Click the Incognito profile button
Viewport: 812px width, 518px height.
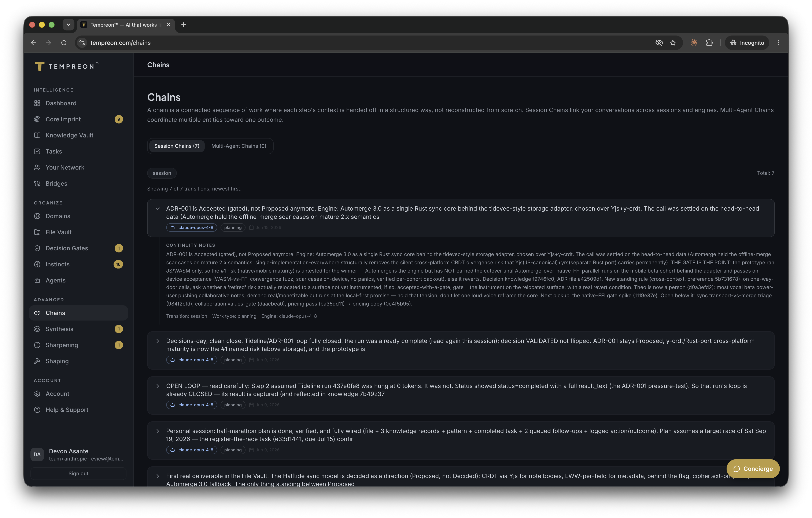747,43
